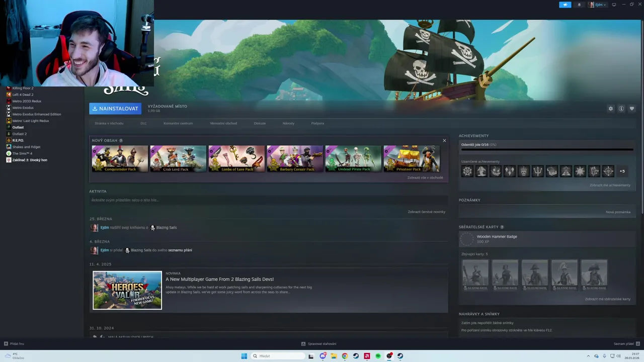This screenshot has width=644, height=362.
Task: Open lighthouse locked achievement
Action: [566, 171]
